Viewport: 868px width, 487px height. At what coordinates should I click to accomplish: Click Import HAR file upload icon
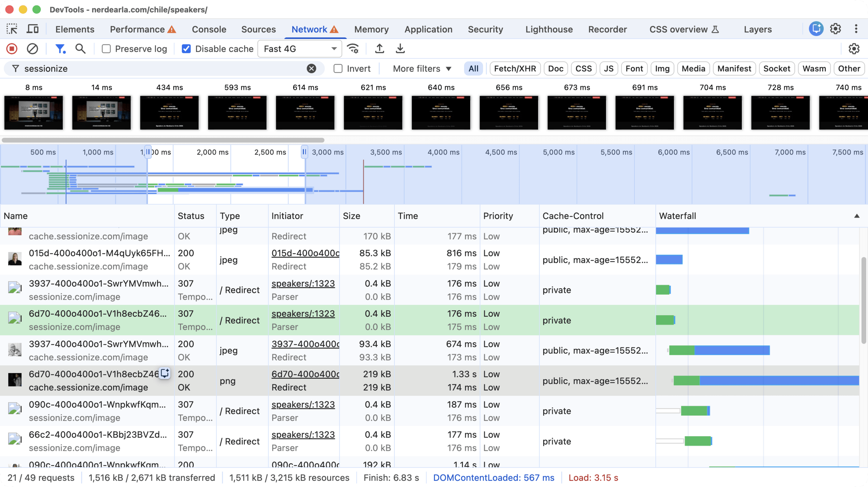point(379,49)
